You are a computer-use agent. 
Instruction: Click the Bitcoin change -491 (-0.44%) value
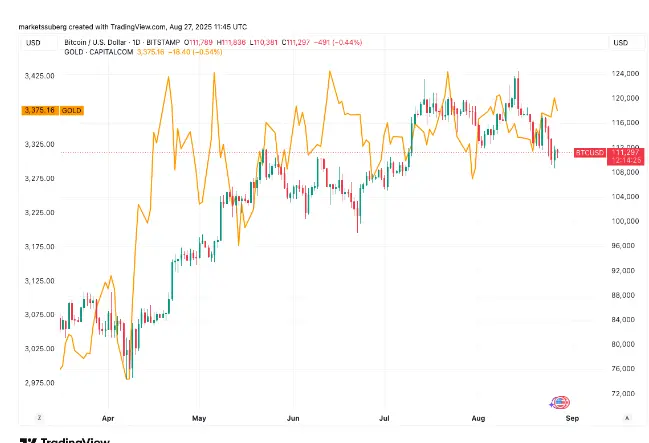point(338,42)
